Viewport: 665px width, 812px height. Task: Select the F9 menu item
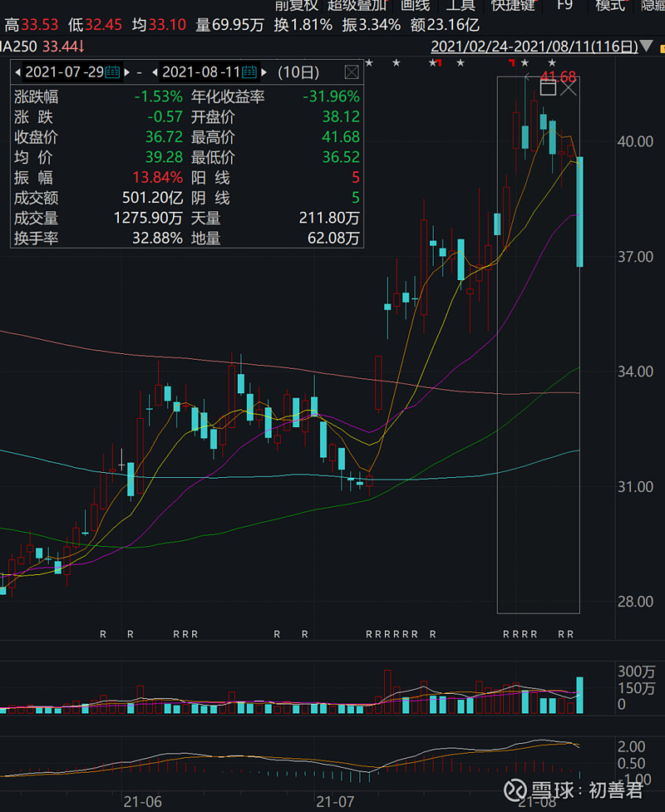tap(564, 5)
